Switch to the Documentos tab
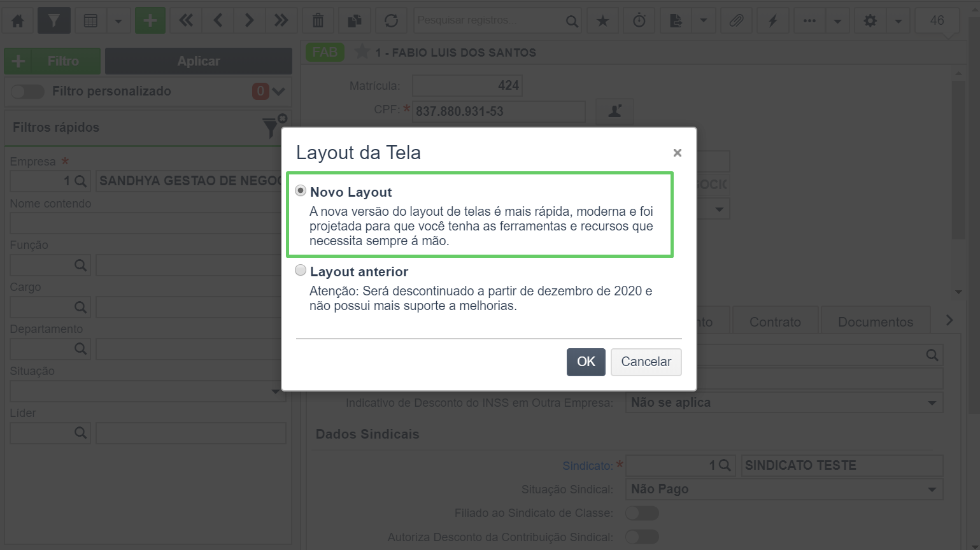The height and width of the screenshot is (550, 980). [876, 321]
